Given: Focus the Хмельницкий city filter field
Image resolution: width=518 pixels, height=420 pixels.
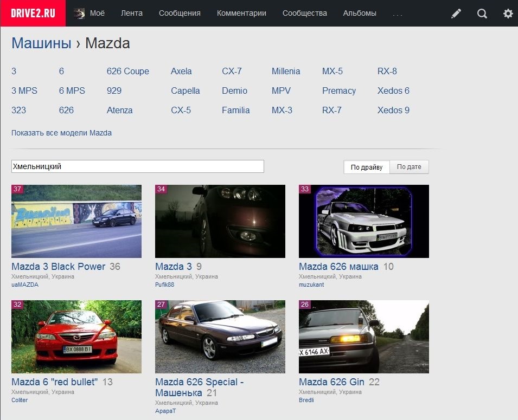Looking at the screenshot, I should tap(138, 166).
